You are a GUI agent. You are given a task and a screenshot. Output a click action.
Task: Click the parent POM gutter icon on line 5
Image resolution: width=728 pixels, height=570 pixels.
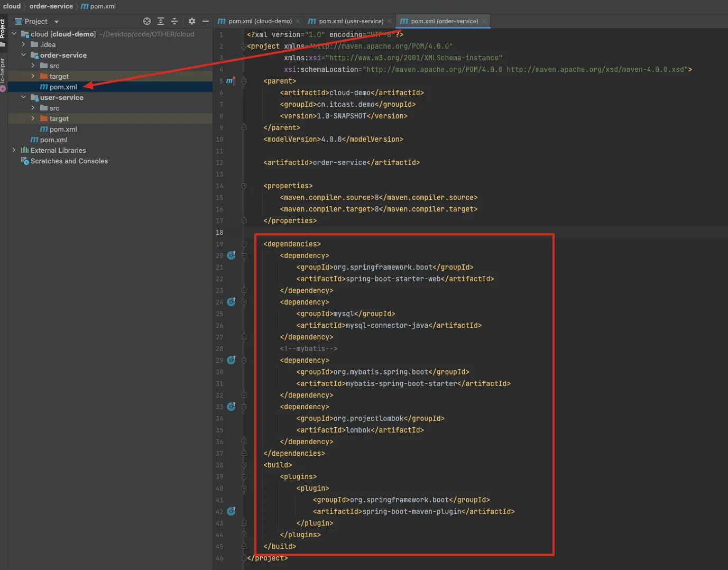pyautogui.click(x=231, y=81)
